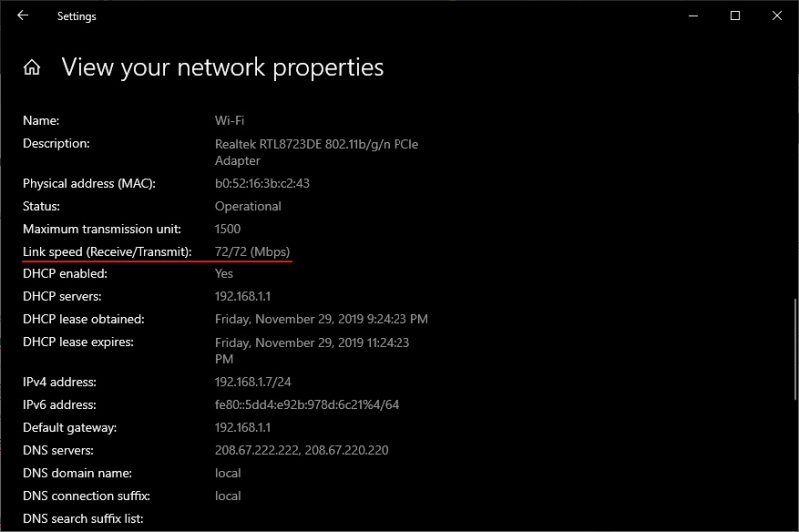Select the MAC address b0:52:16:3b:c2:43
This screenshot has height=532, width=799.
(262, 184)
